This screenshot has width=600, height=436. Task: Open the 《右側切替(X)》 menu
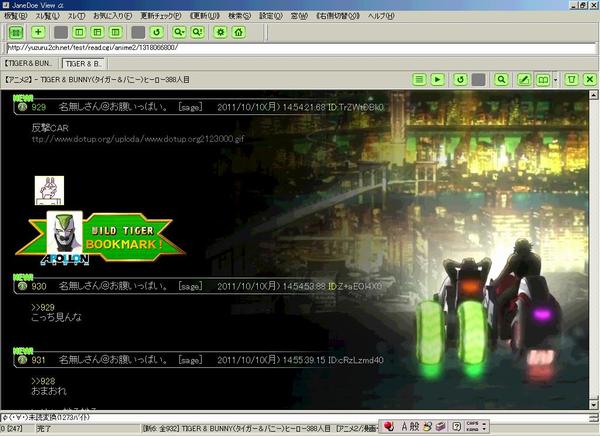coord(338,16)
